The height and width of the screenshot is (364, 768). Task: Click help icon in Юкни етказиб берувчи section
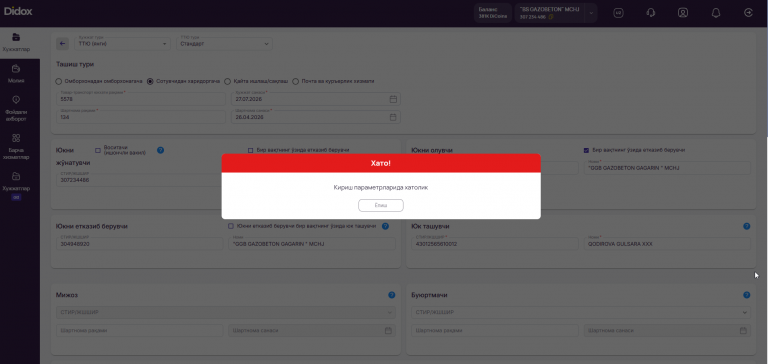pos(385,226)
